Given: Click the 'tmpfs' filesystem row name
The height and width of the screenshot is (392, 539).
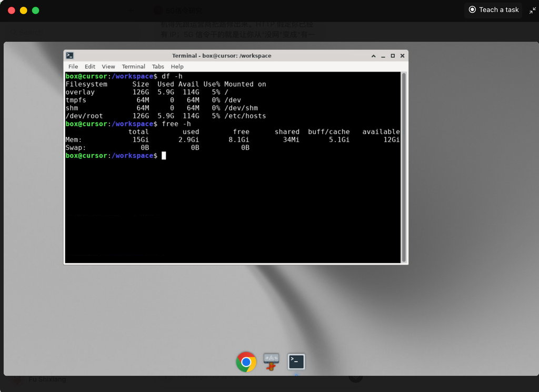Looking at the screenshot, I should [76, 100].
